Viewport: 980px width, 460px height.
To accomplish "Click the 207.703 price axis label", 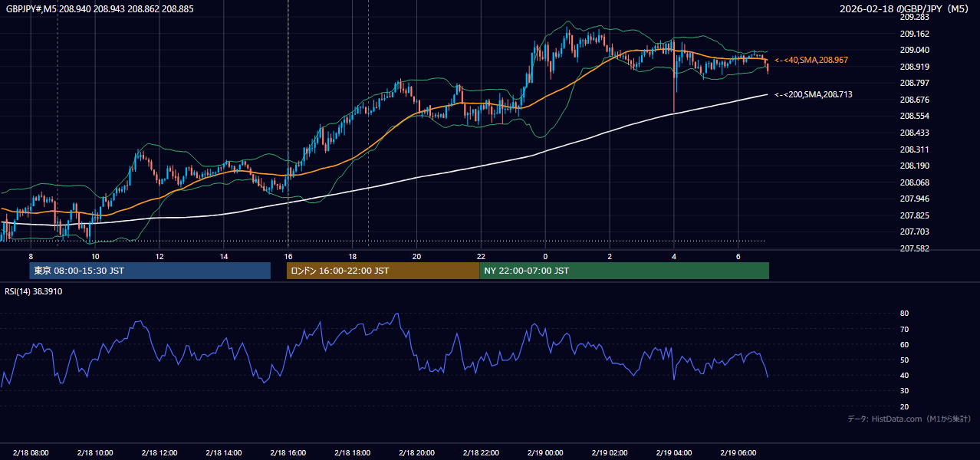I will [x=915, y=232].
